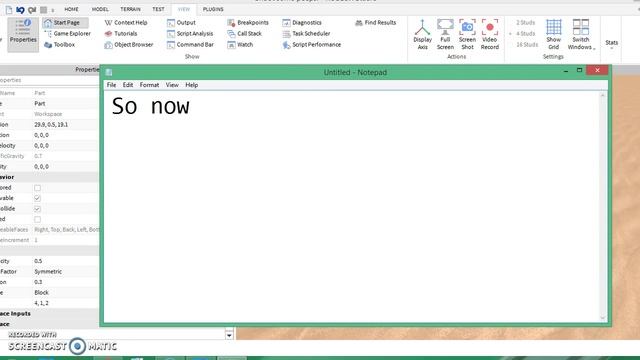640x360 pixels.
Task: Select 16 Studs grid option
Action: [527, 44]
